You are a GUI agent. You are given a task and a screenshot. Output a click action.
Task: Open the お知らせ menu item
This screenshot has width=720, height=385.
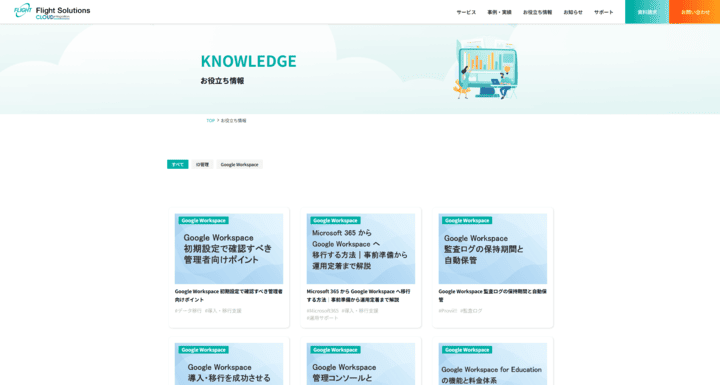[x=573, y=12]
